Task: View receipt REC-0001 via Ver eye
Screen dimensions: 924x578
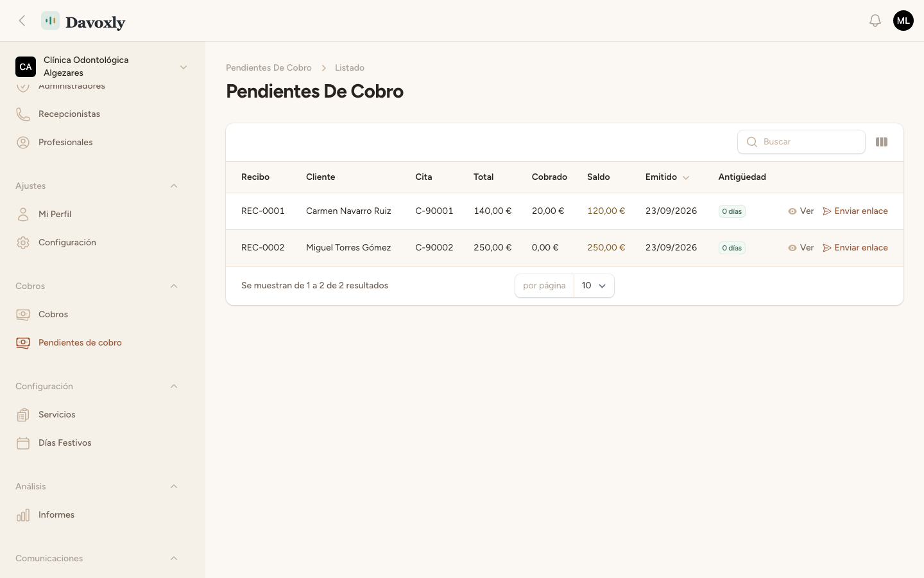Action: [x=801, y=211]
